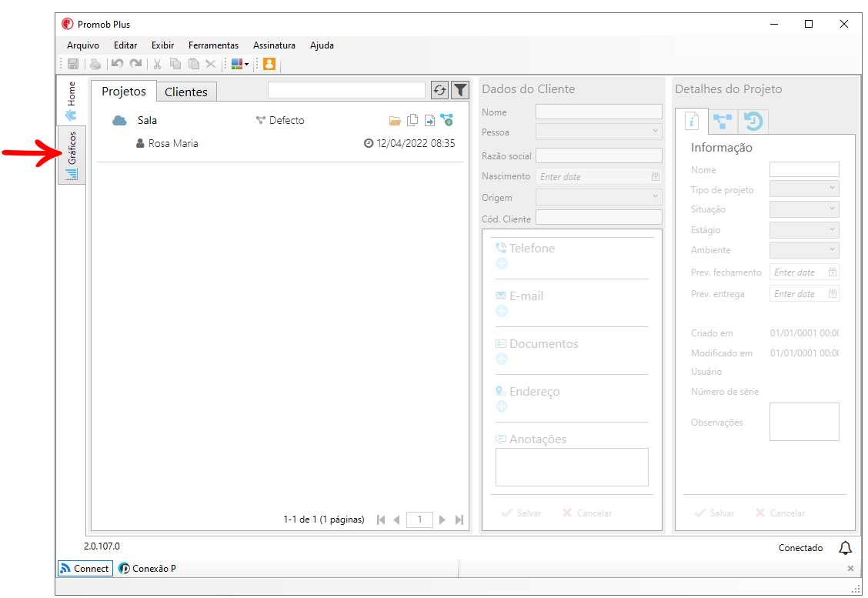
Task: Go to the last page of results
Action: [459, 520]
